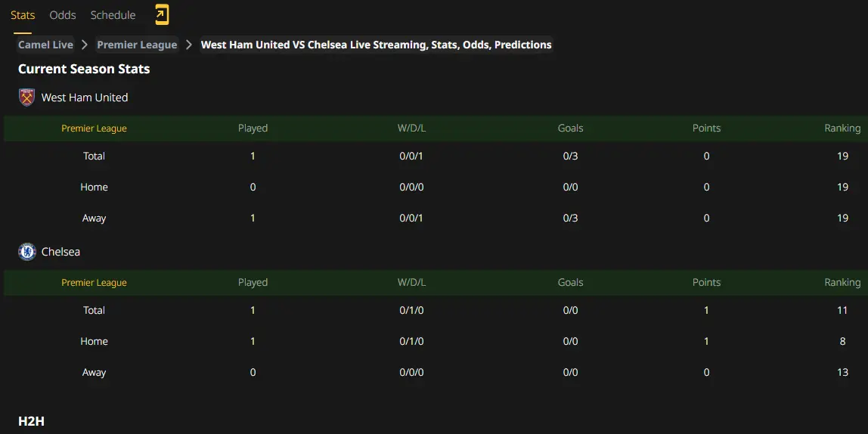This screenshot has width=868, height=434.
Task: Click Chelsea's Home row label
Action: (x=94, y=342)
